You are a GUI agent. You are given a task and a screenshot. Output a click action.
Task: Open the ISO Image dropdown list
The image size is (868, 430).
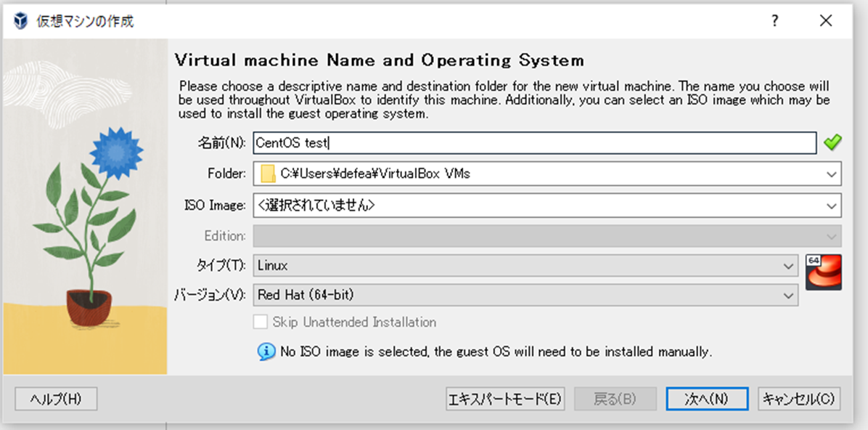831,206
